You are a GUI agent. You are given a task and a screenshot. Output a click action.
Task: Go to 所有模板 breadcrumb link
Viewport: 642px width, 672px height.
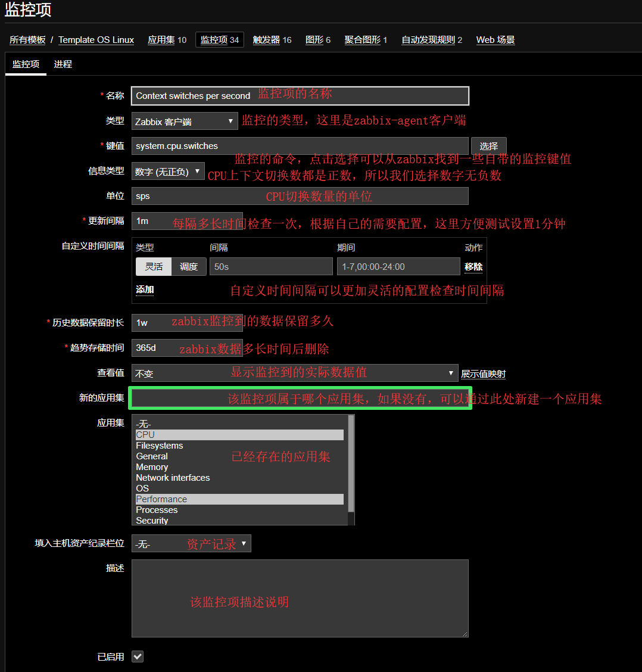tap(27, 40)
